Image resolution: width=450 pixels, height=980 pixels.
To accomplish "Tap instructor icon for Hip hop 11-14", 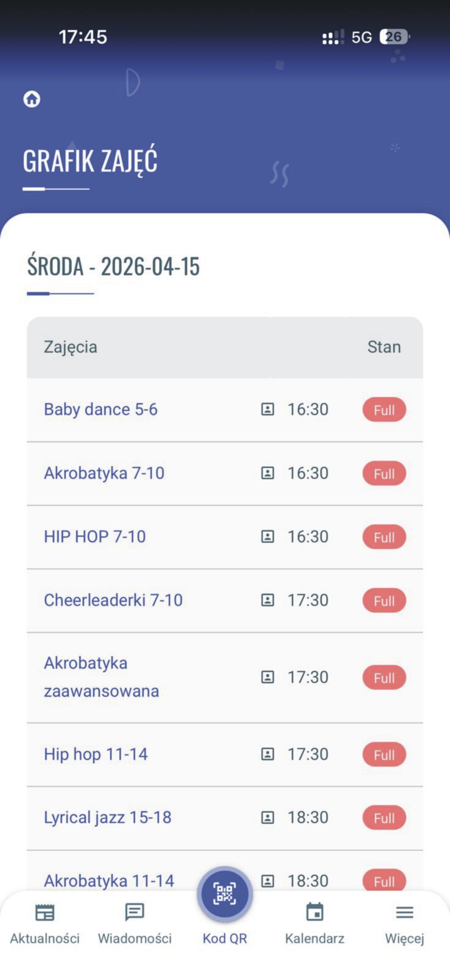I will [267, 754].
